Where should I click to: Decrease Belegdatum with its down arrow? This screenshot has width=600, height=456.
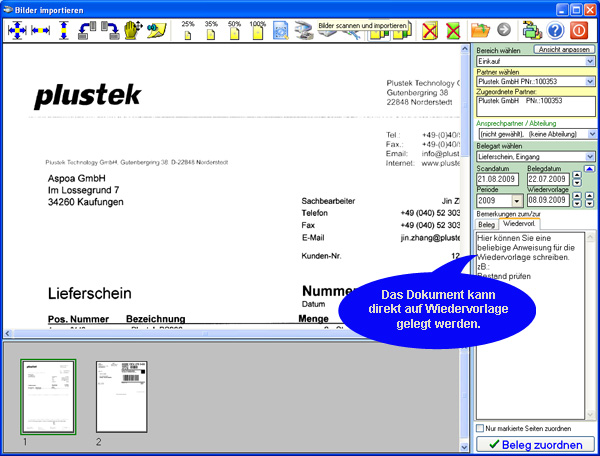(x=577, y=182)
